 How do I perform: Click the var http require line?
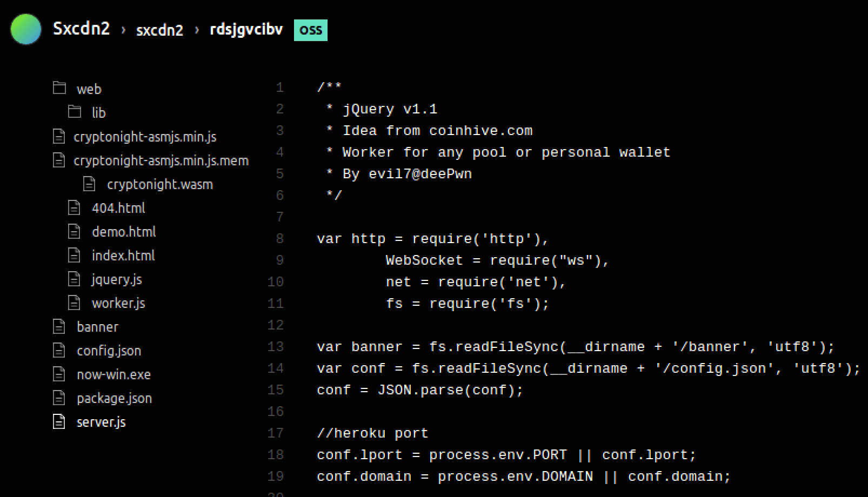(x=433, y=239)
